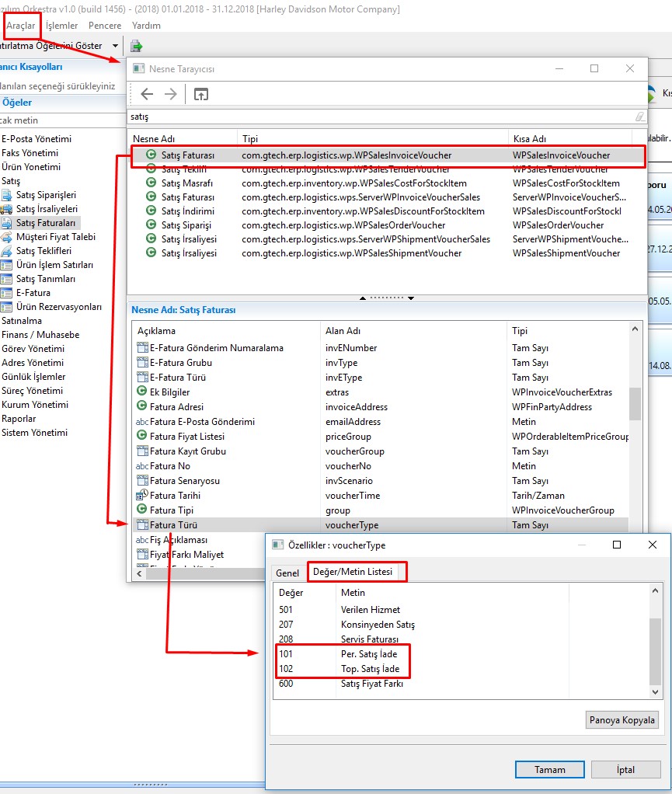The height and width of the screenshot is (794, 672).
Task: Click the eraser icon in the search field
Action: tap(639, 117)
